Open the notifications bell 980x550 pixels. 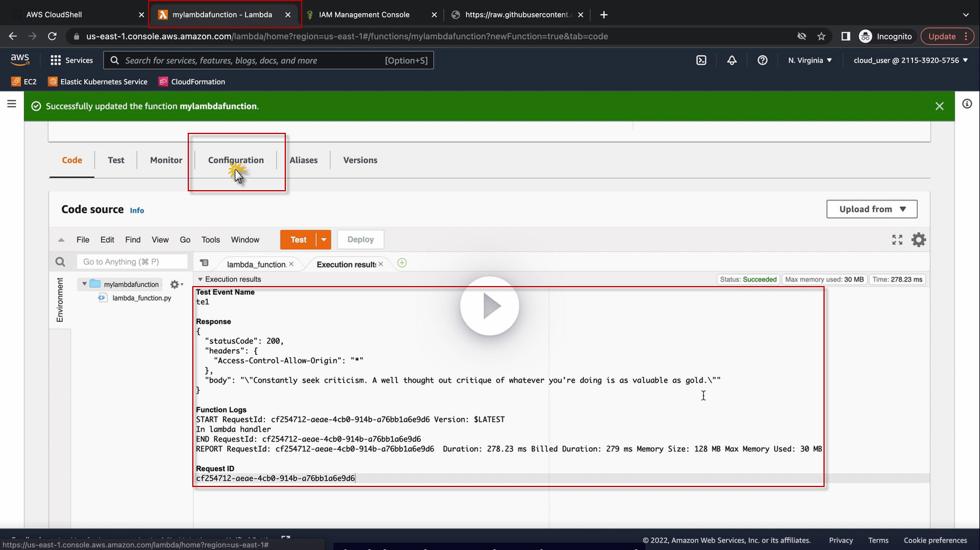coord(732,60)
